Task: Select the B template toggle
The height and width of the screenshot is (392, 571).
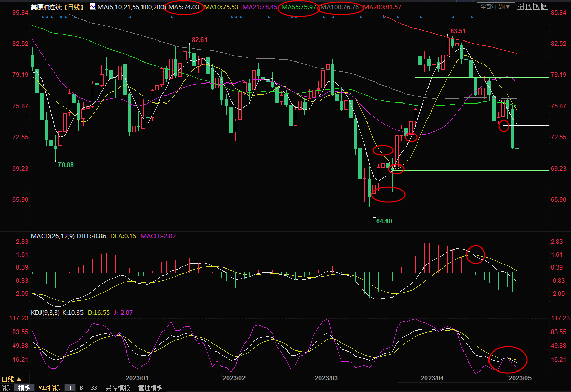Action: click(x=81, y=388)
